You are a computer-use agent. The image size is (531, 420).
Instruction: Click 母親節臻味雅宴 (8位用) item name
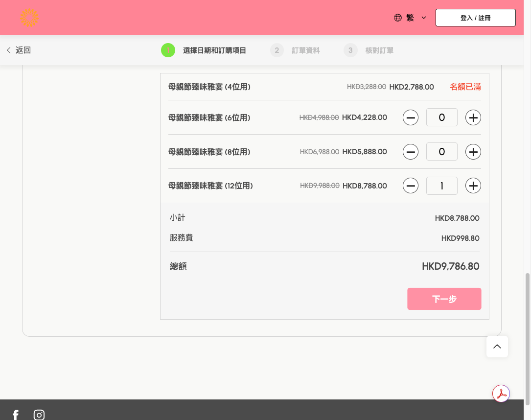click(x=209, y=152)
